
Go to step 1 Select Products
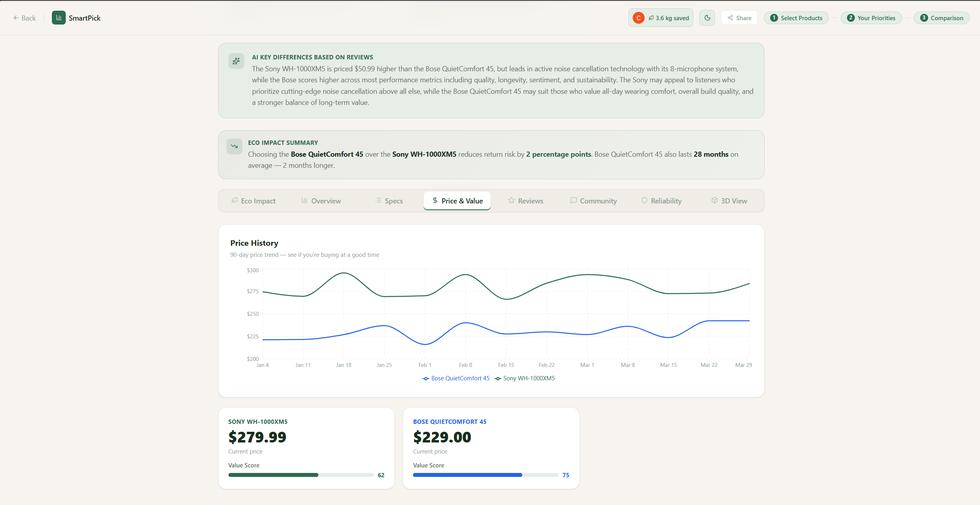796,18
